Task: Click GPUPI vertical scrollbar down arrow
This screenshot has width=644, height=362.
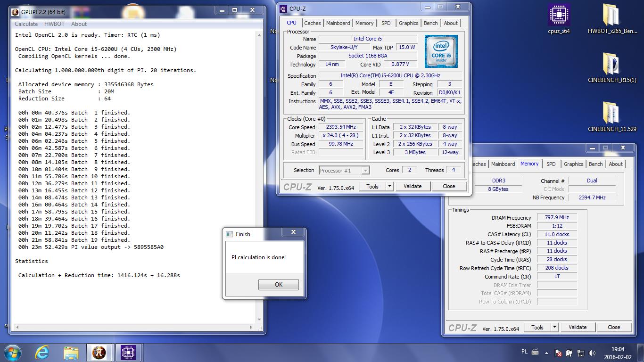Action: [x=259, y=319]
